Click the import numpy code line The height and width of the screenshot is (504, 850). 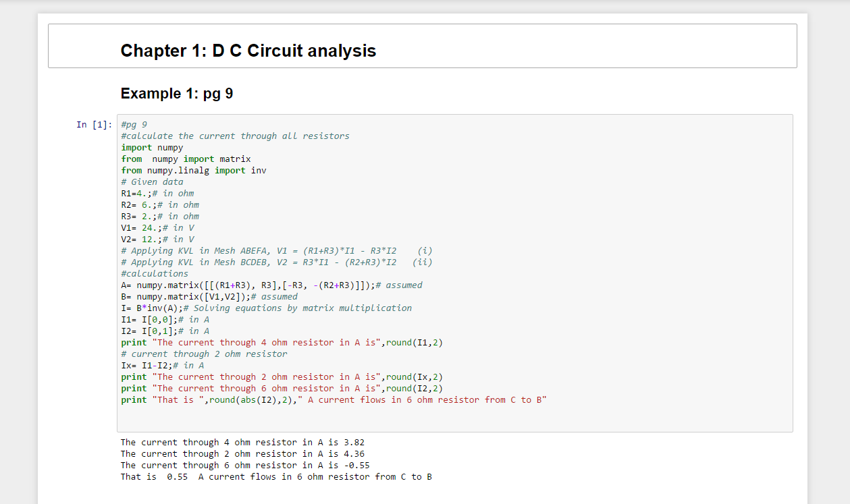(x=152, y=147)
